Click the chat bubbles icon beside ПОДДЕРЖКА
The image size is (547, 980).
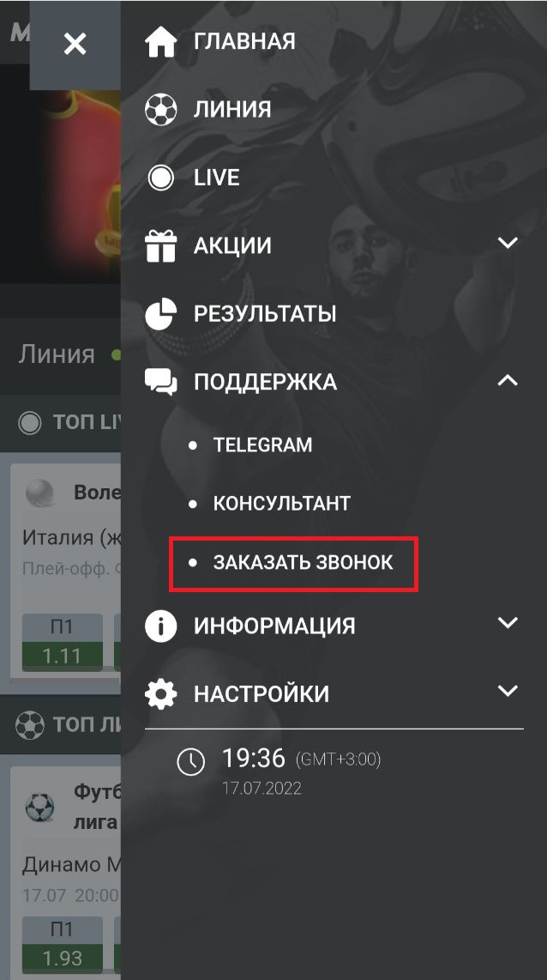click(161, 382)
